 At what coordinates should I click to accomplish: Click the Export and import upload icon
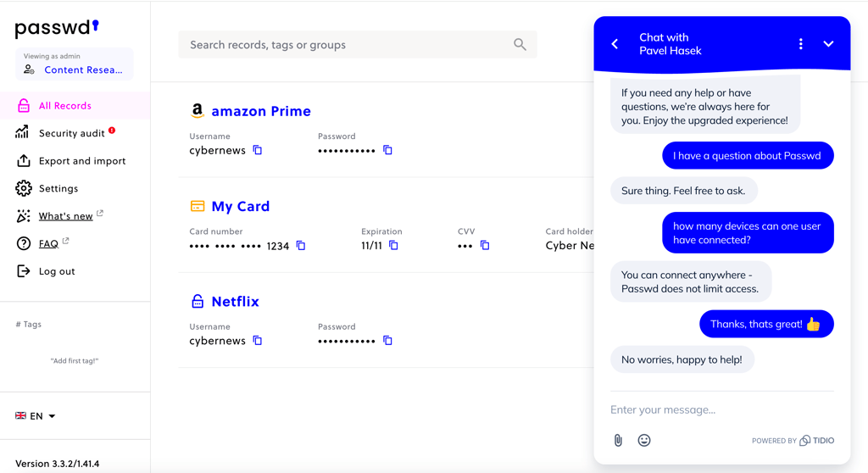[23, 160]
